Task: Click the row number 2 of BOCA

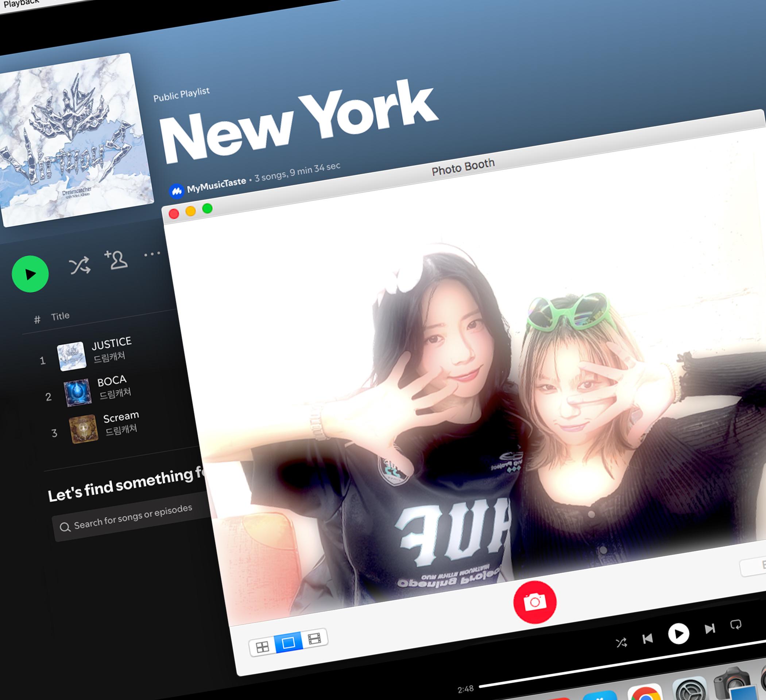Action: click(48, 397)
